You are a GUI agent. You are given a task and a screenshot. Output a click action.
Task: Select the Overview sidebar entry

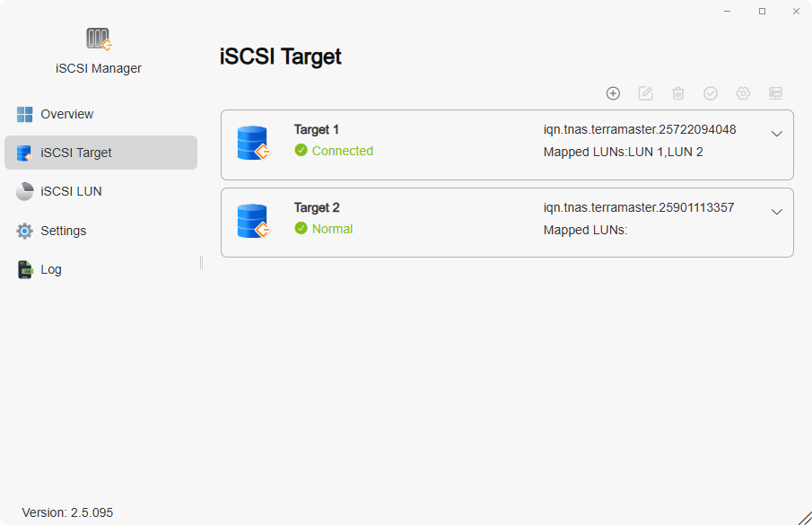pos(66,114)
